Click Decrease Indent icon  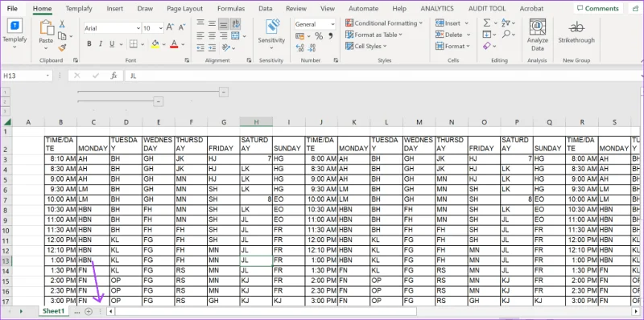(200, 47)
